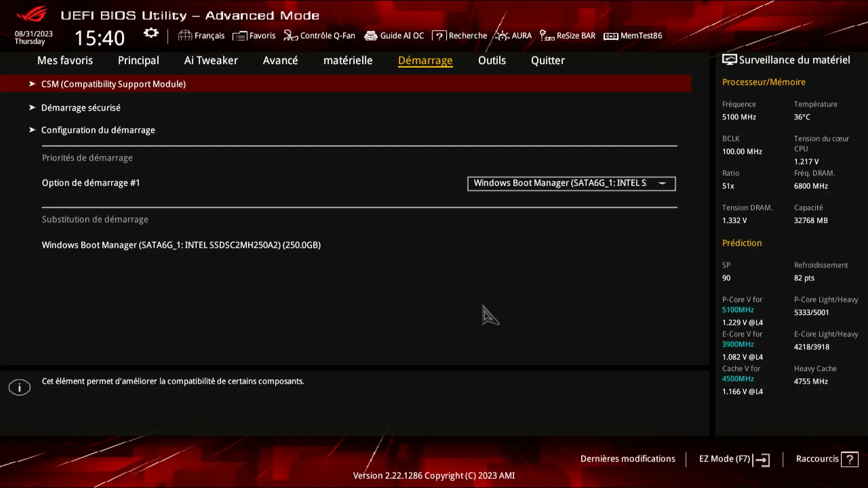Click the 08/31/2023 Thursday date
The height and width of the screenshot is (488, 868).
tap(33, 38)
